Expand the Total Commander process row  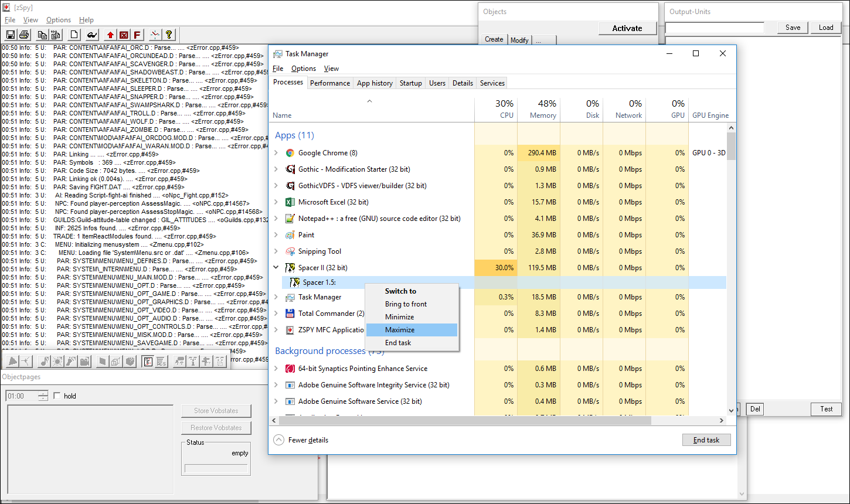pyautogui.click(x=276, y=314)
